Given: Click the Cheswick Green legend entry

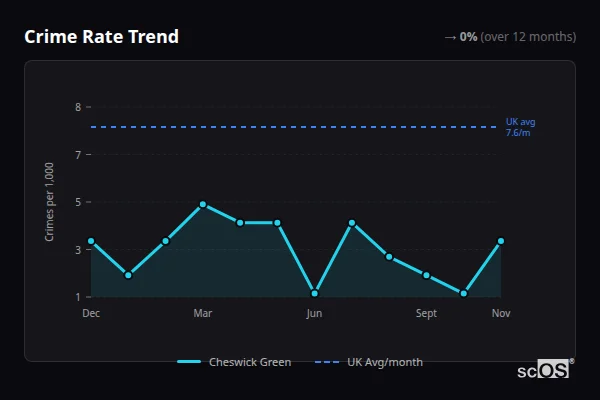Looking at the screenshot, I should [234, 362].
